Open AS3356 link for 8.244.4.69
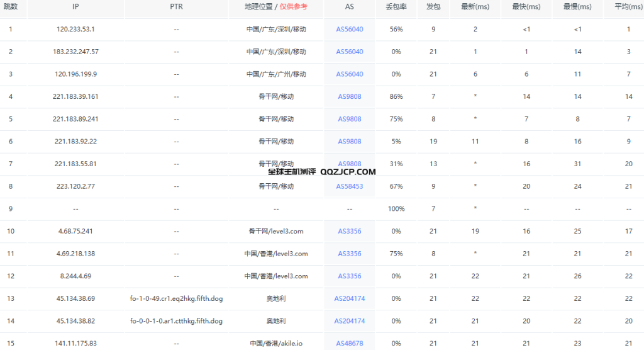Image resolution: width=644 pixels, height=350 pixels. pos(350,276)
